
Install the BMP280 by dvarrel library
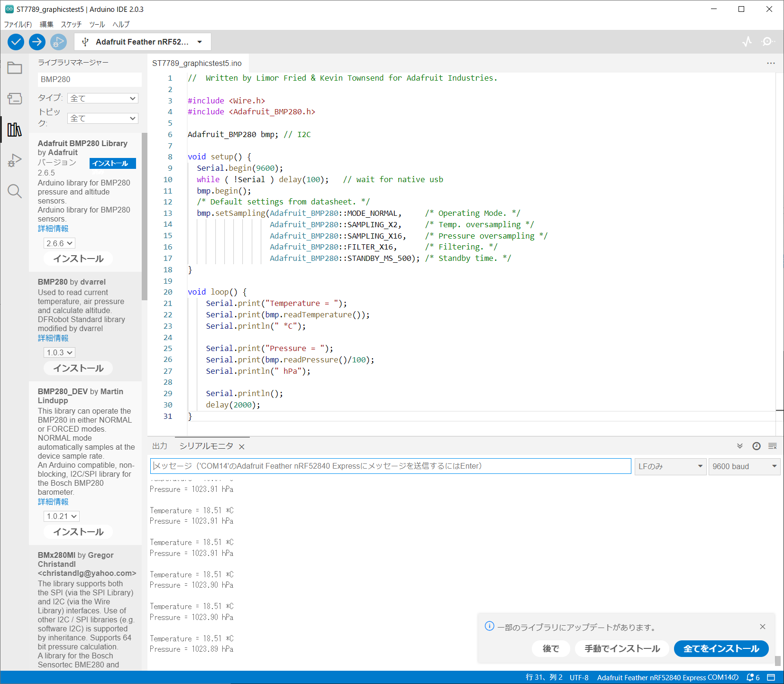point(78,368)
